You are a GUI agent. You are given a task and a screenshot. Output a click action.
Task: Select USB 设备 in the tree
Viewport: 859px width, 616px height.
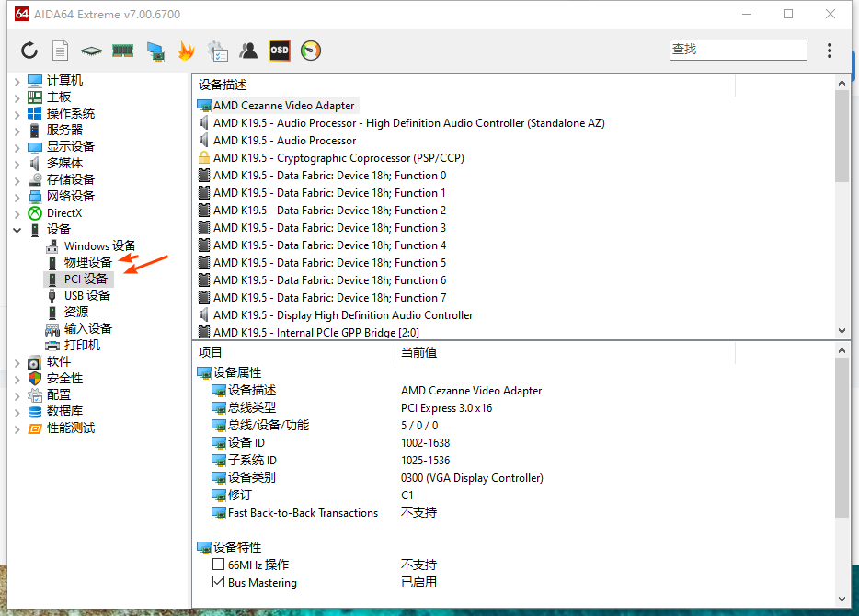coord(87,296)
